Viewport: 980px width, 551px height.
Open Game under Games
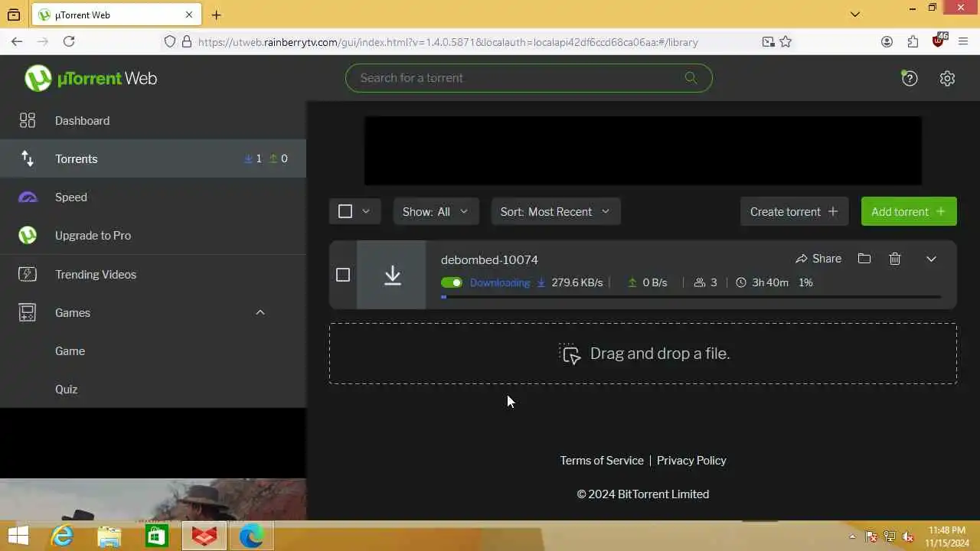70,350
